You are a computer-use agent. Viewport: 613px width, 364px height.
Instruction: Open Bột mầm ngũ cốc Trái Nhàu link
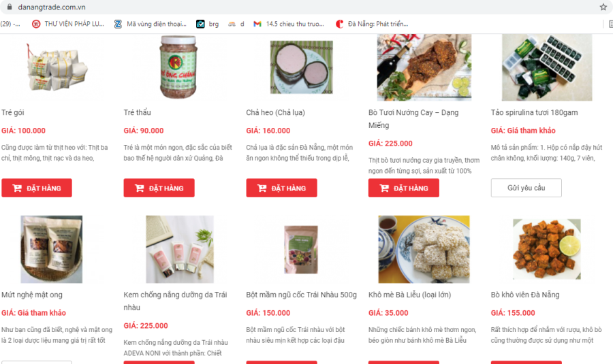[x=302, y=295]
